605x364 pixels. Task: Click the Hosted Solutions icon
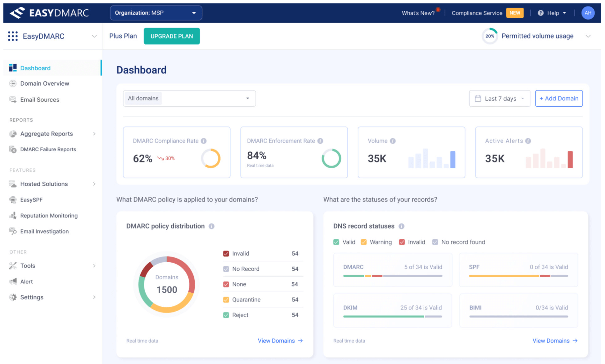(13, 184)
